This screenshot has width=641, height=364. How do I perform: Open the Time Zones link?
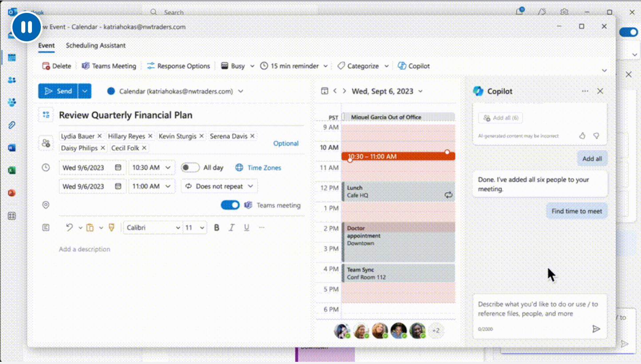[258, 168]
